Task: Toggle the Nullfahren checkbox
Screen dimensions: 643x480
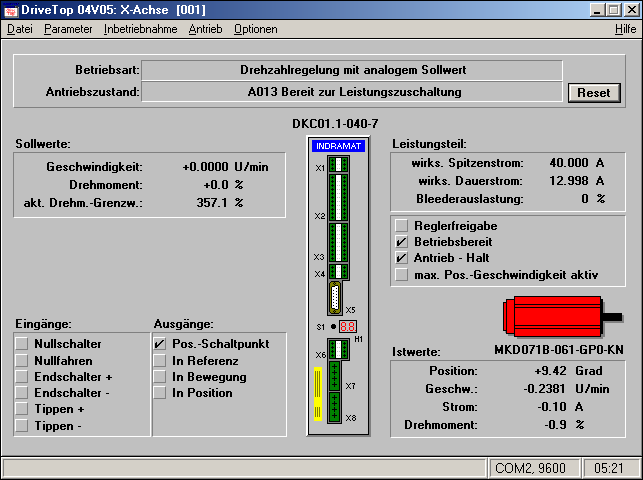Action: [22, 360]
